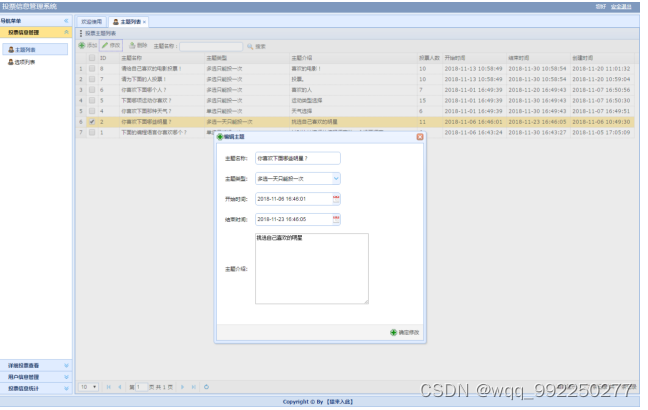This screenshot has height=410, width=648.
Task: Check the checkbox of the last row ID 1
Action: (92, 132)
